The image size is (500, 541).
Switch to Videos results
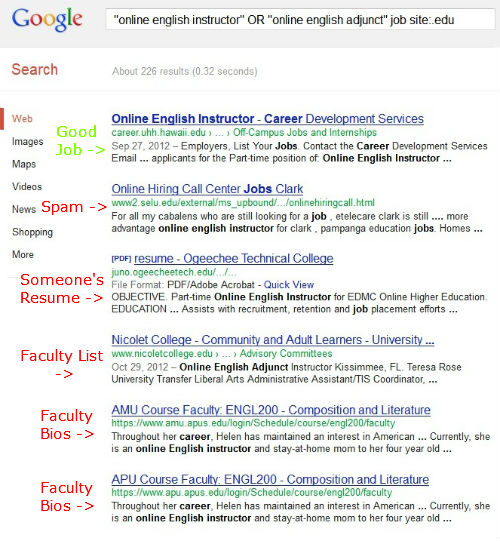(x=27, y=187)
